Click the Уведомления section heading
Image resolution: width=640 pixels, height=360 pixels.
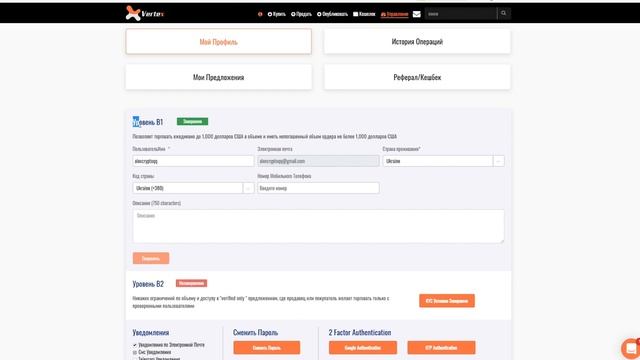pos(151,333)
